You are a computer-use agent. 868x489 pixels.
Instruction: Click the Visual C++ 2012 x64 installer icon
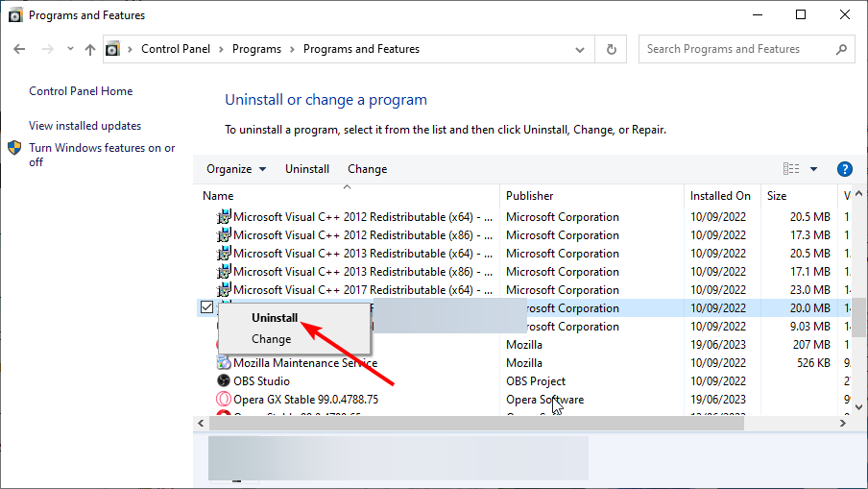click(x=224, y=216)
